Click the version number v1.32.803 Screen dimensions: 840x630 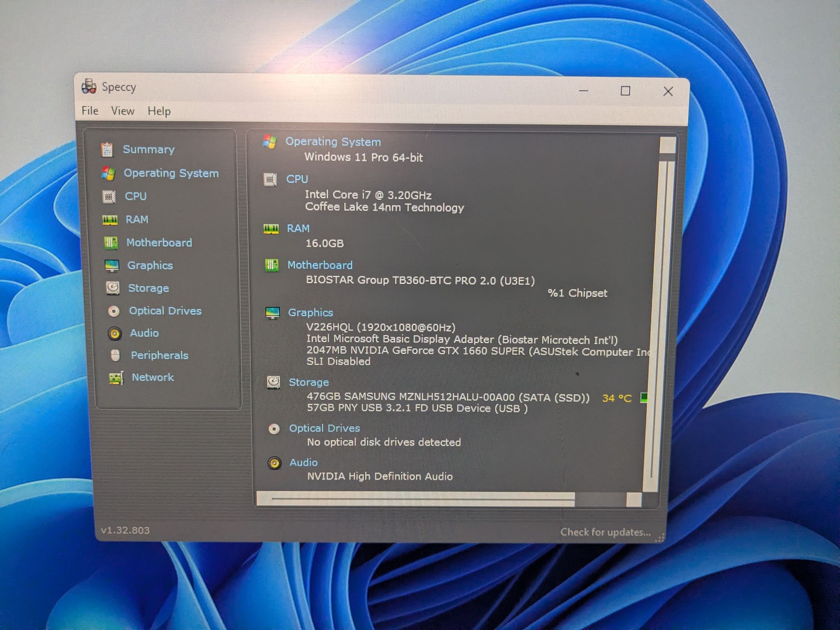click(x=125, y=530)
